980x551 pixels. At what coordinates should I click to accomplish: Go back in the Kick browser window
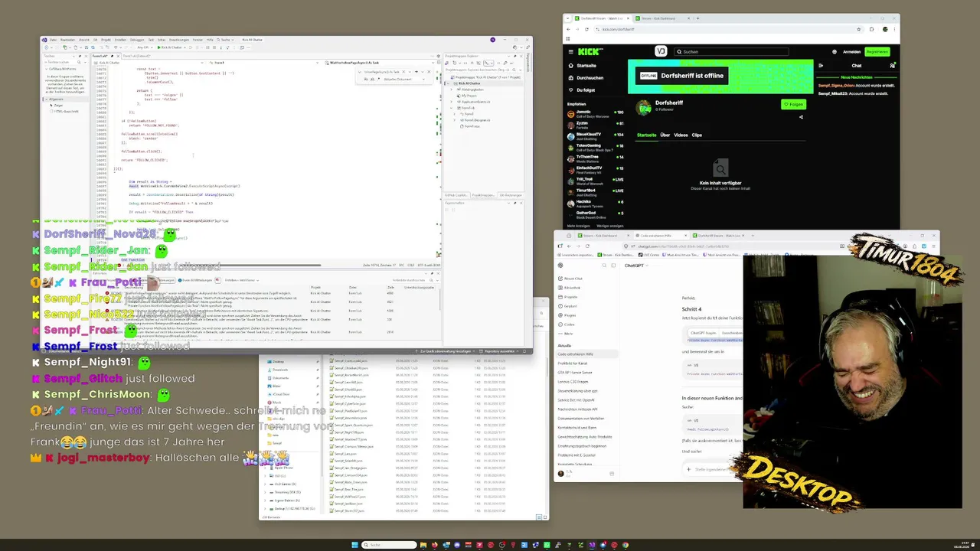(x=568, y=29)
